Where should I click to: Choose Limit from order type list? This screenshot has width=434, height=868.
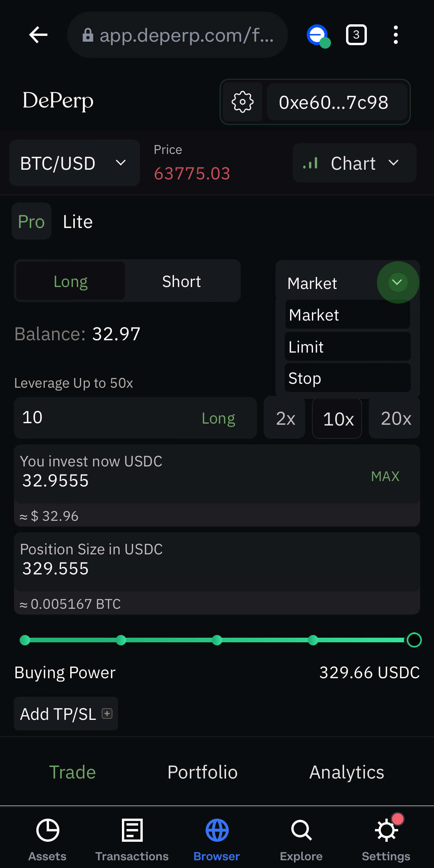348,347
